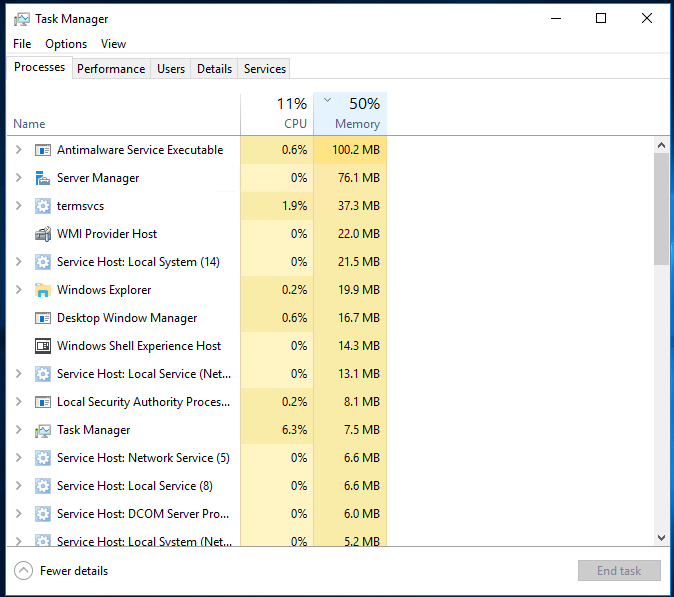Click the Antimalware Service Executable process icon
This screenshot has width=674, height=597.
[42, 150]
